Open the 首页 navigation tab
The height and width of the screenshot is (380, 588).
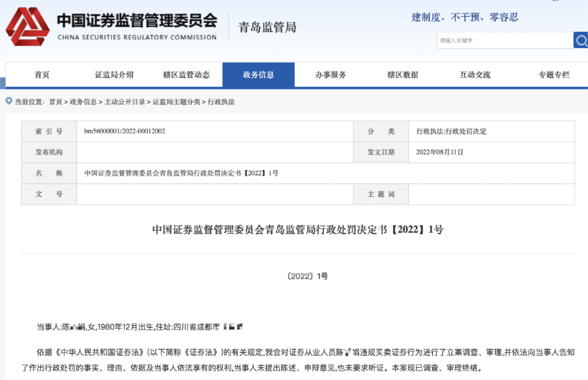pos(41,75)
